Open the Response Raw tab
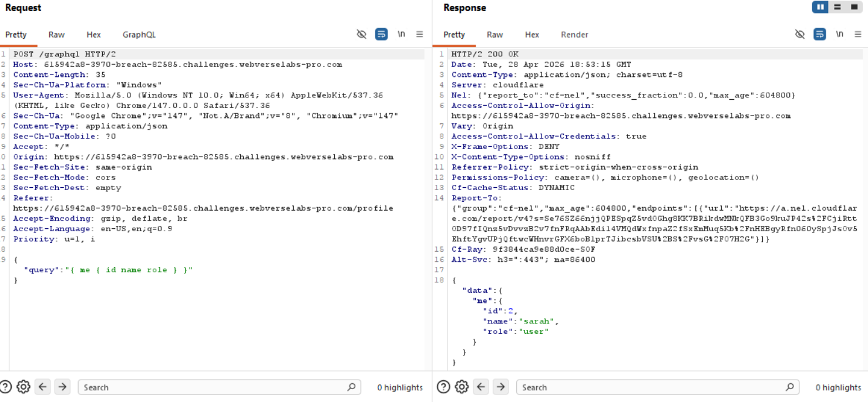The image size is (868, 402). click(x=494, y=35)
